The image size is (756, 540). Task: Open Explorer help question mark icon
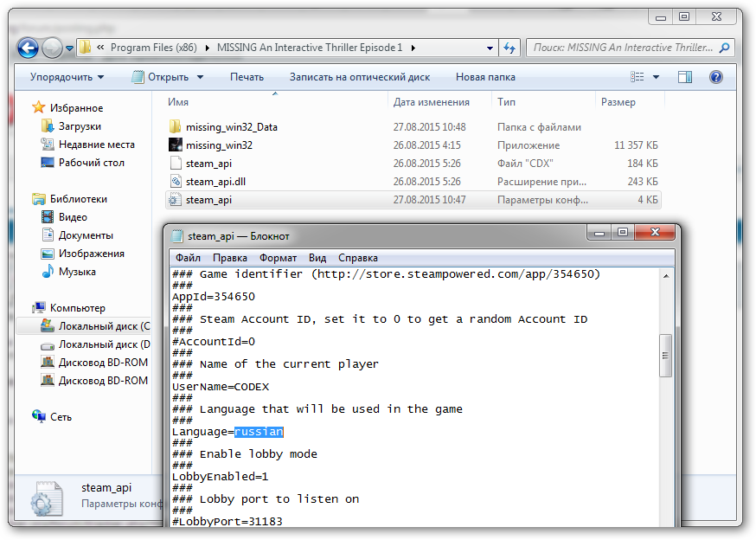pyautogui.click(x=716, y=77)
